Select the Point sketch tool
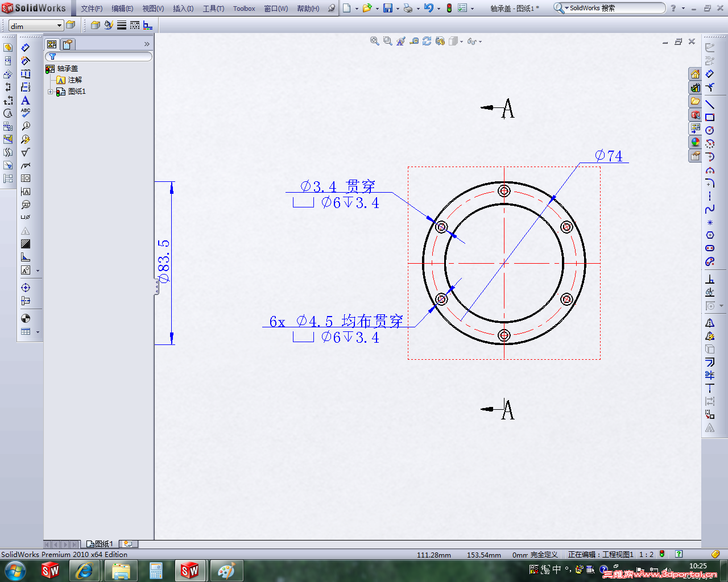Image resolution: width=728 pixels, height=582 pixels. [x=710, y=222]
